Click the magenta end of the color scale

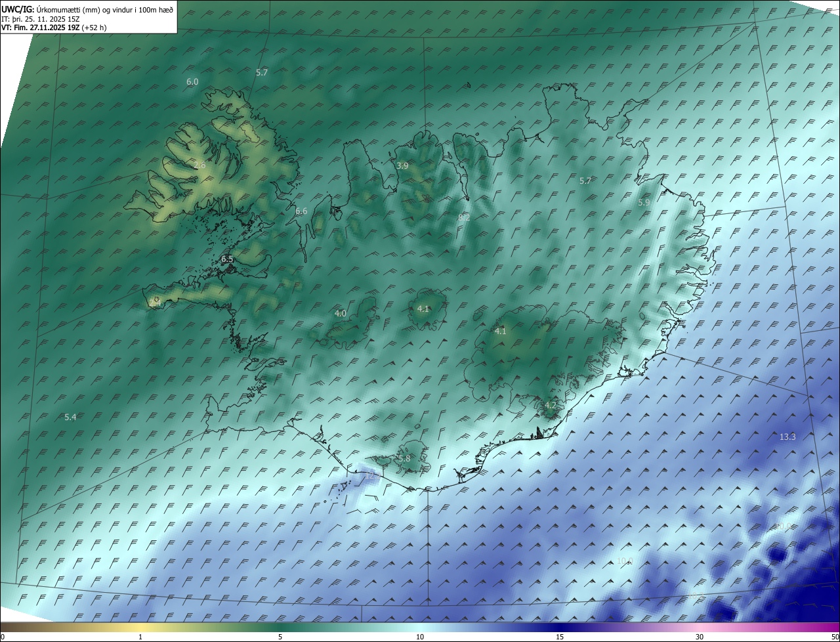(x=832, y=627)
